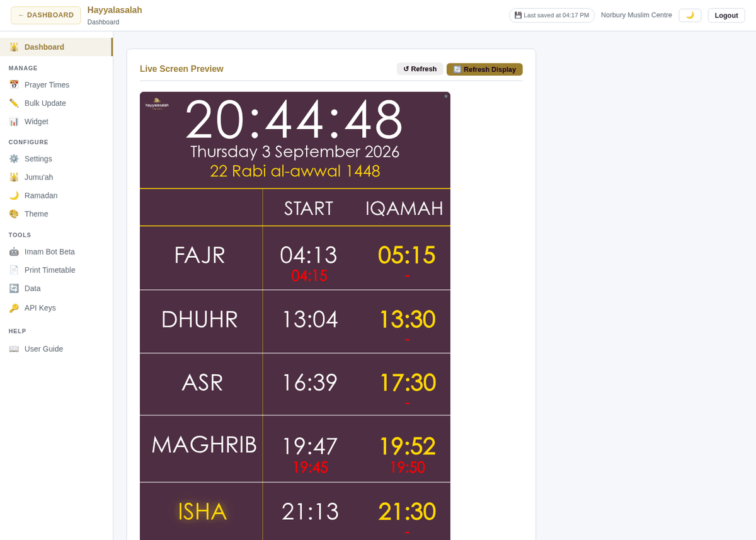Click the back to DASHBOARD button
Viewport: 756px width, 540px height.
(46, 15)
